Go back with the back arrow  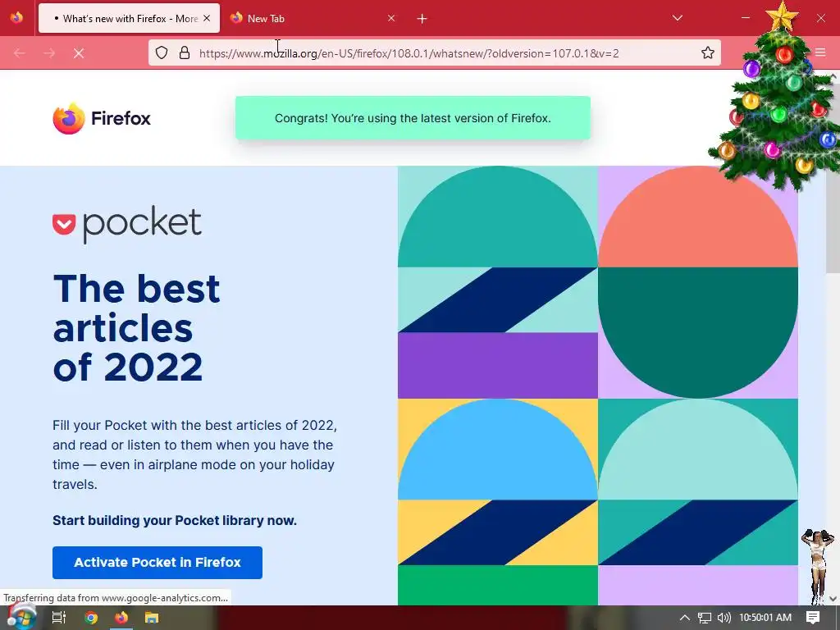[20, 53]
